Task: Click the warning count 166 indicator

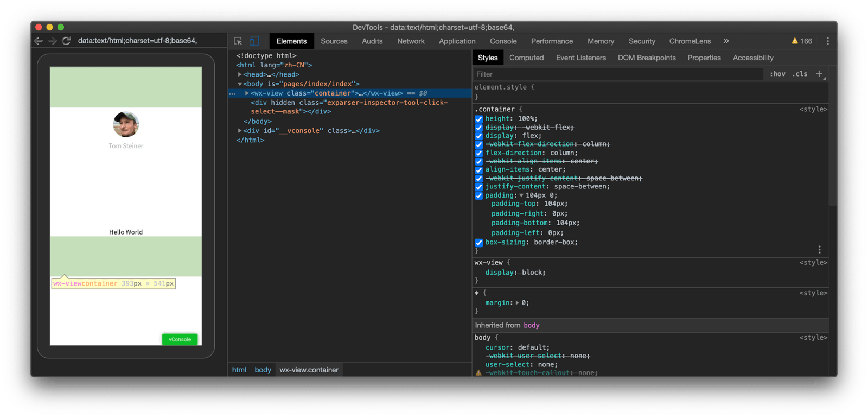Action: (x=802, y=41)
